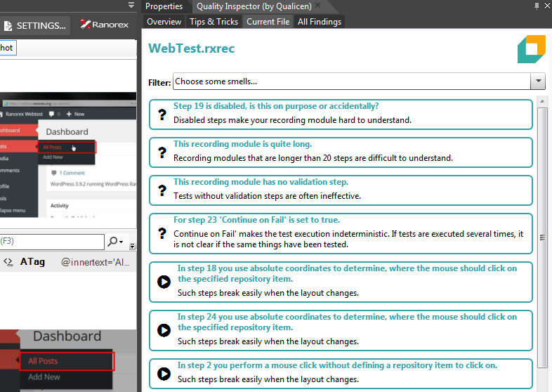Click the question mark icon for 'quite long' finding
The height and width of the screenshot is (392, 552).
(x=161, y=152)
